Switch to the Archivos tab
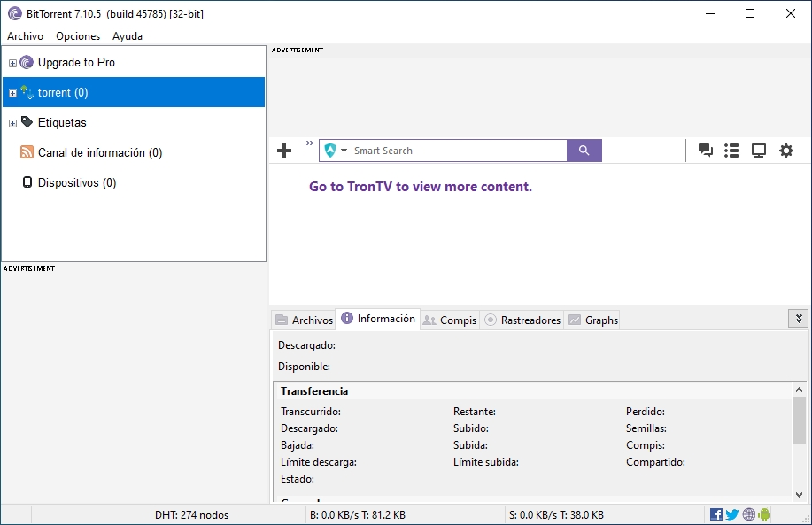Viewport: 812px width, 525px height. (x=304, y=320)
